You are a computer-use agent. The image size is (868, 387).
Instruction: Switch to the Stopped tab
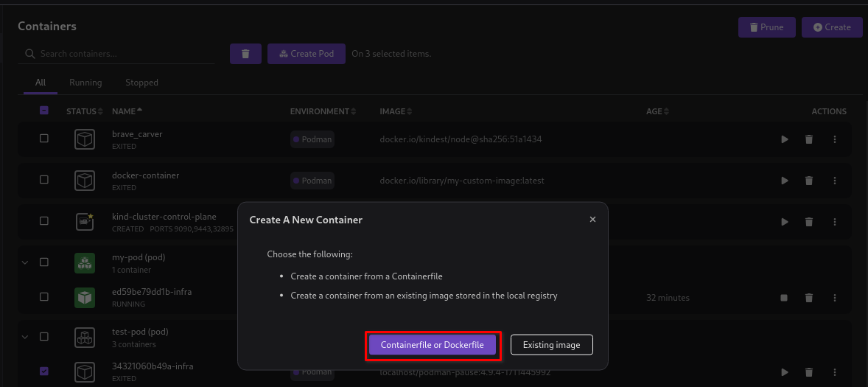pos(141,83)
